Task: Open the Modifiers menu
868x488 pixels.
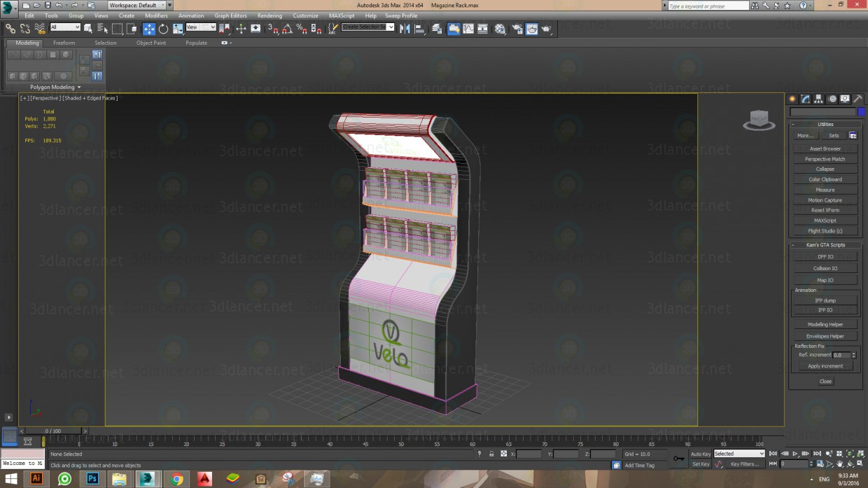Action: coord(156,15)
